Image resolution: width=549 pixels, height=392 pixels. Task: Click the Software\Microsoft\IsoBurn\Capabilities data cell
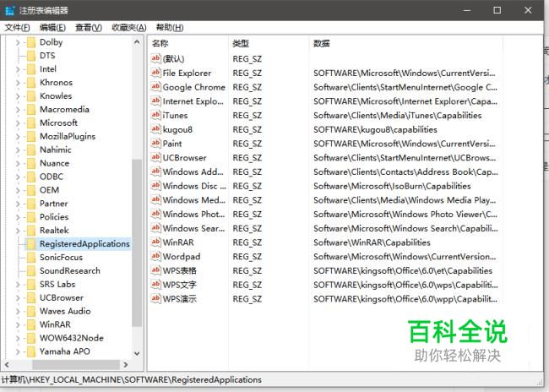[392, 186]
